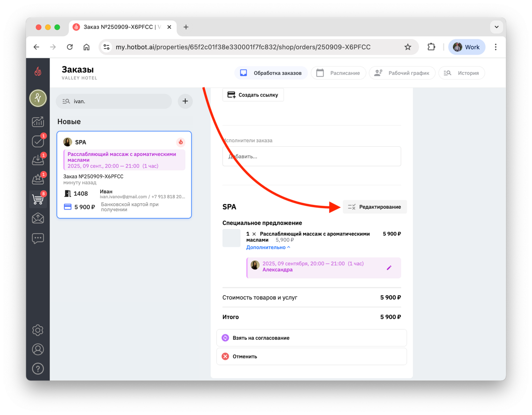Switch to Рабочий график tab
The image size is (532, 415).
tap(402, 73)
